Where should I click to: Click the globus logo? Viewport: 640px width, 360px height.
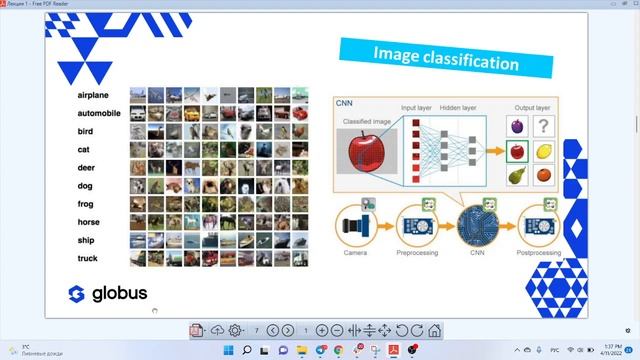click(x=108, y=293)
